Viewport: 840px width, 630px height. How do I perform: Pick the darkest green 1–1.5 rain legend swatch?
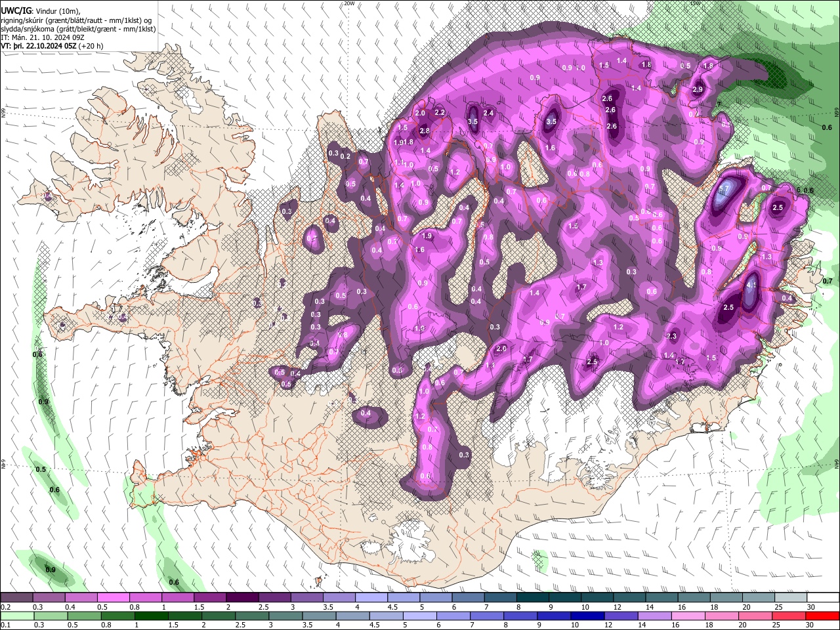click(x=151, y=616)
